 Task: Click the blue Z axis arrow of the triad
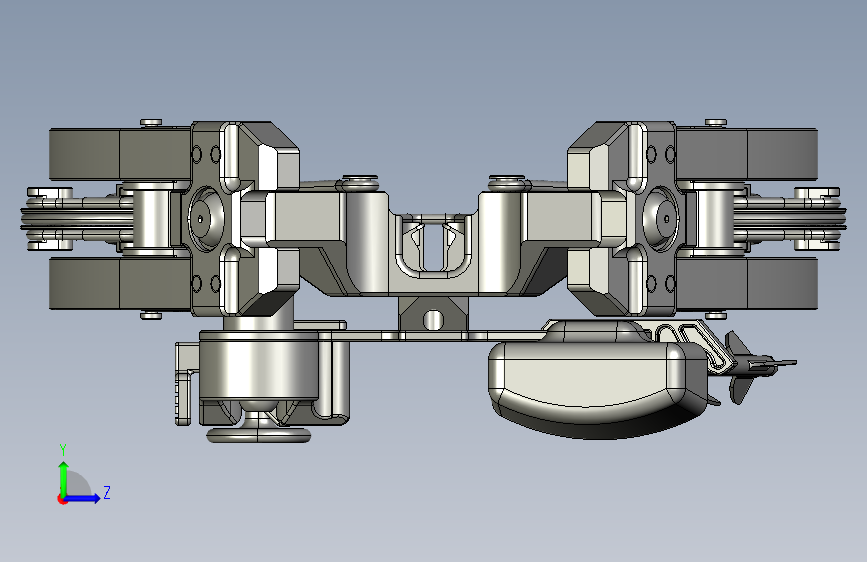(x=83, y=498)
